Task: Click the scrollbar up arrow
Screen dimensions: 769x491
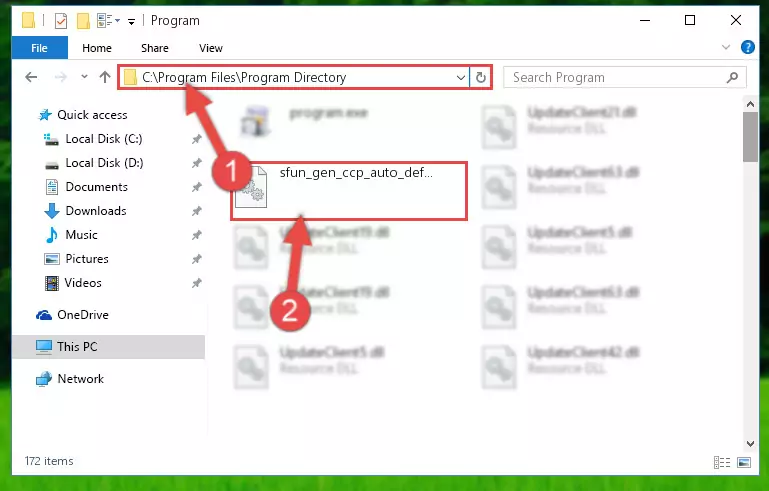Action: 750,104
